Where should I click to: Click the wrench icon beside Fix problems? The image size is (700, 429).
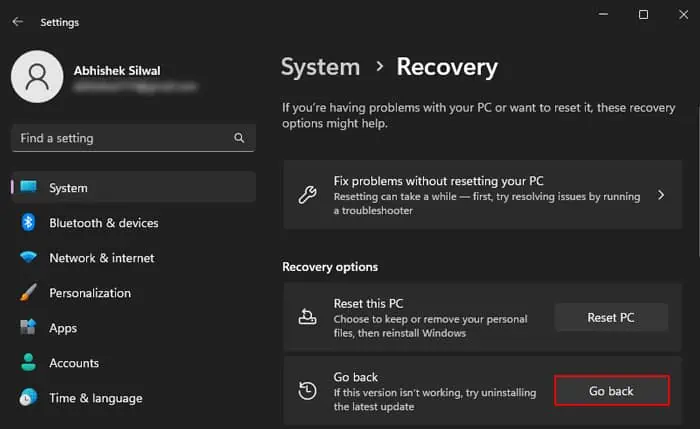tap(308, 195)
